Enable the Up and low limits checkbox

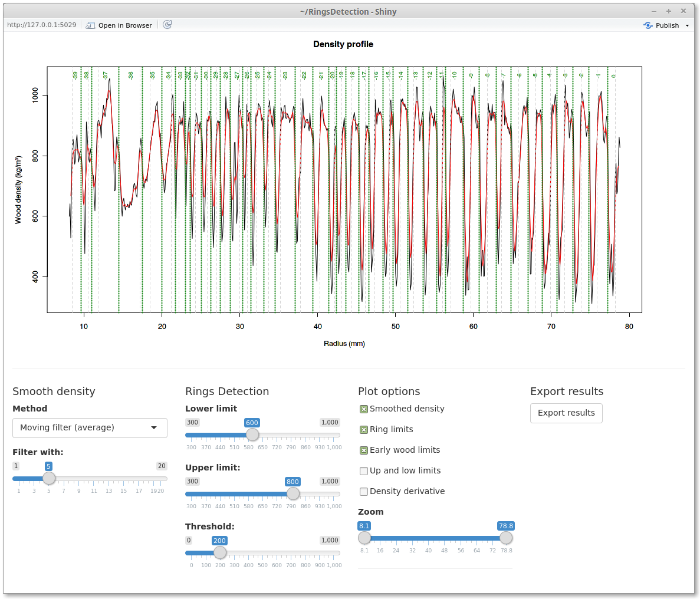click(364, 470)
